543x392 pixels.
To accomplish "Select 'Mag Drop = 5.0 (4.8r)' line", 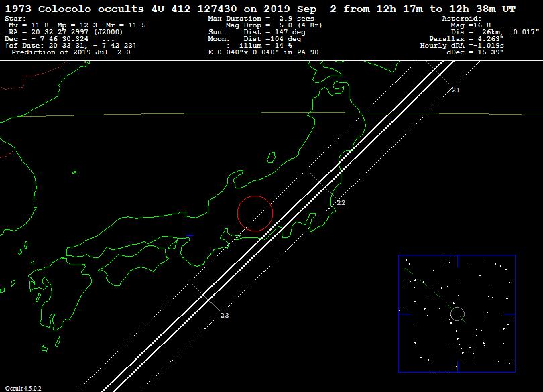I will coord(274,25).
